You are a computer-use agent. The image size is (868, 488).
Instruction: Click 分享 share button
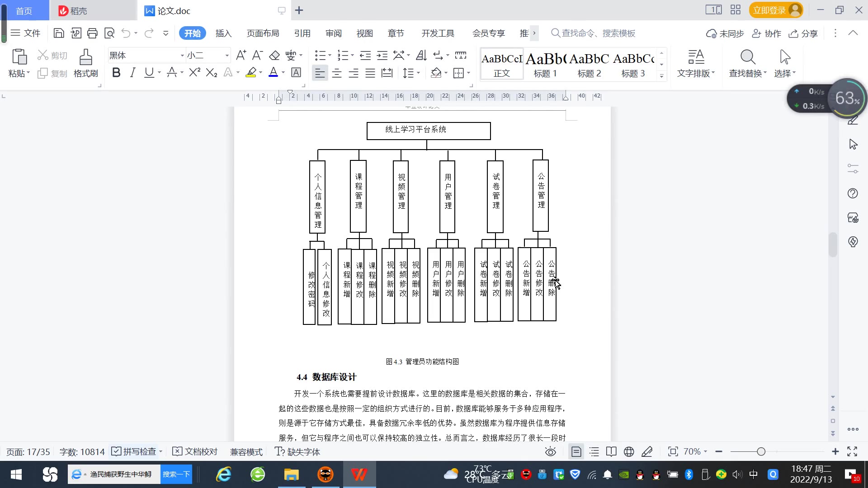(803, 33)
